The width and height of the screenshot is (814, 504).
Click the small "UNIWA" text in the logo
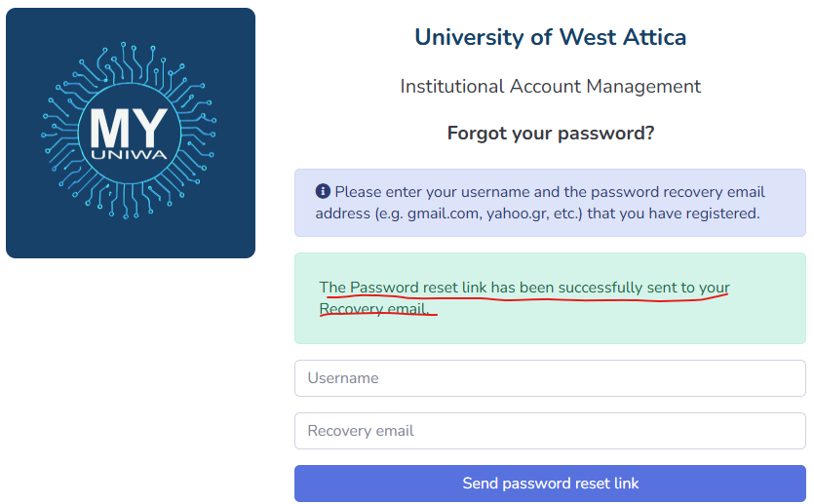tap(129, 154)
